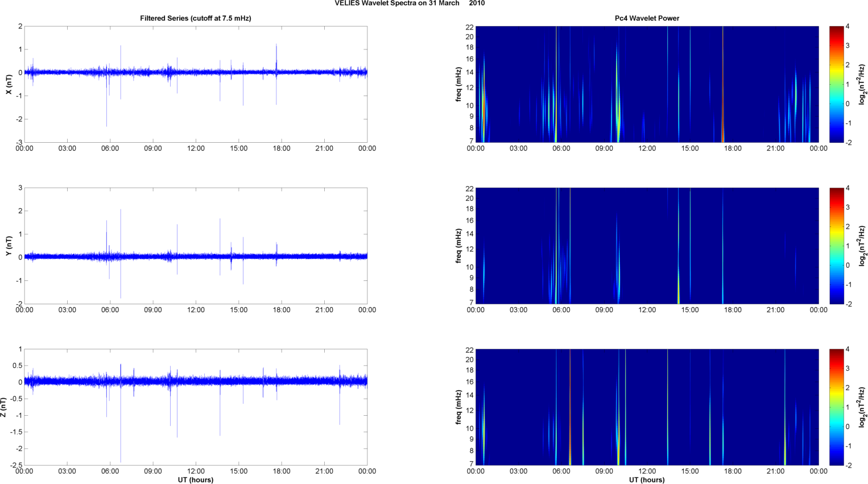
Task: Click the colorbar beside the bottom spectrogram
Action: click(836, 407)
